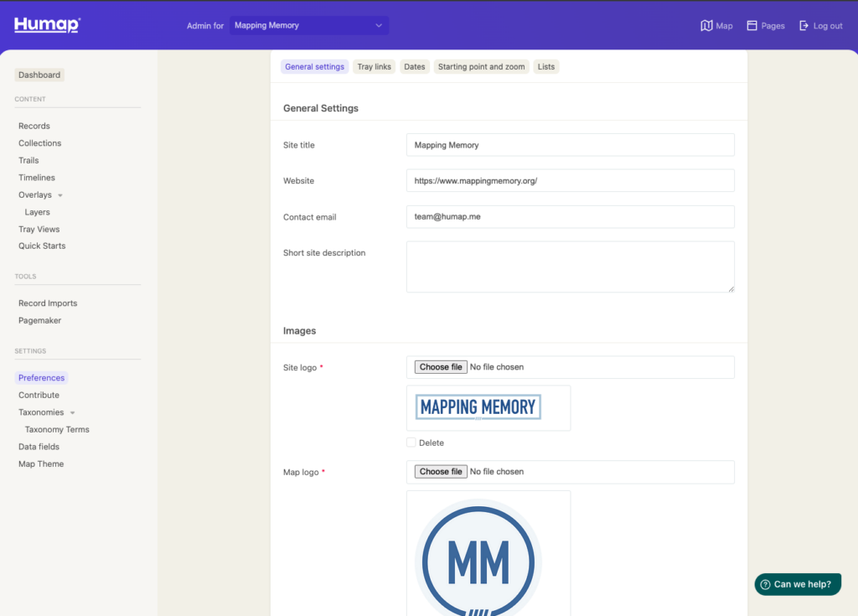Image resolution: width=858 pixels, height=616 pixels.
Task: Click the Log out icon
Action: pos(804,26)
